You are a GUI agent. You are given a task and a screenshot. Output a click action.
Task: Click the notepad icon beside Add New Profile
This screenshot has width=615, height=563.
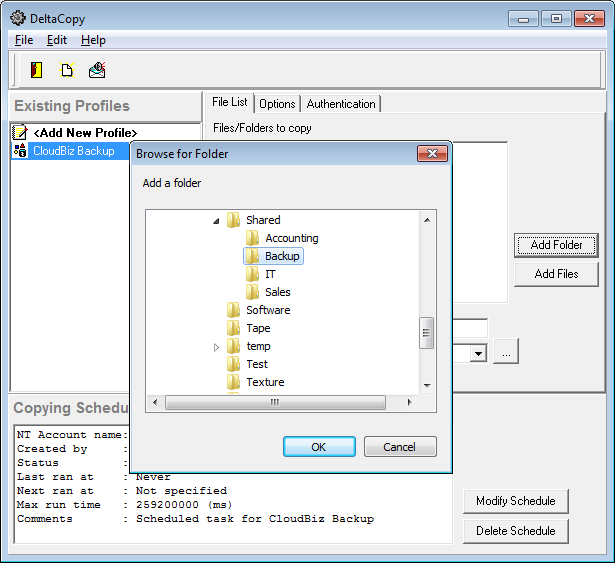pos(20,132)
